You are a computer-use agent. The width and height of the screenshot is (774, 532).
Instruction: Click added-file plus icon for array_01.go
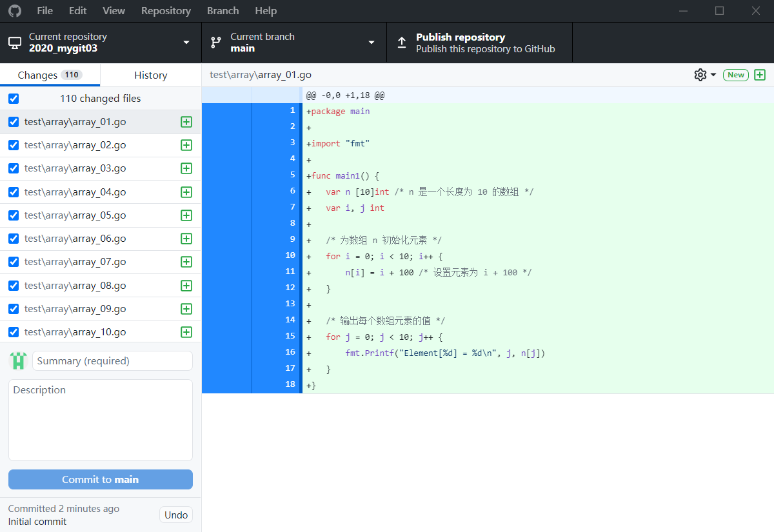click(186, 122)
